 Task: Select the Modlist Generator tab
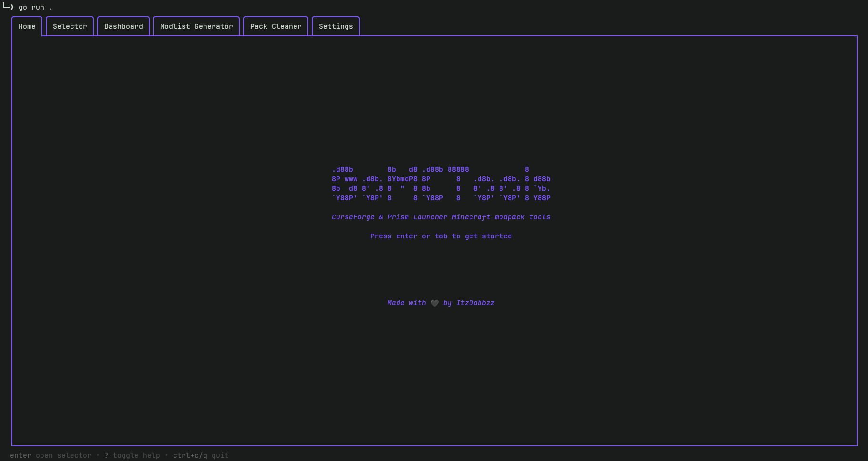pyautogui.click(x=196, y=26)
